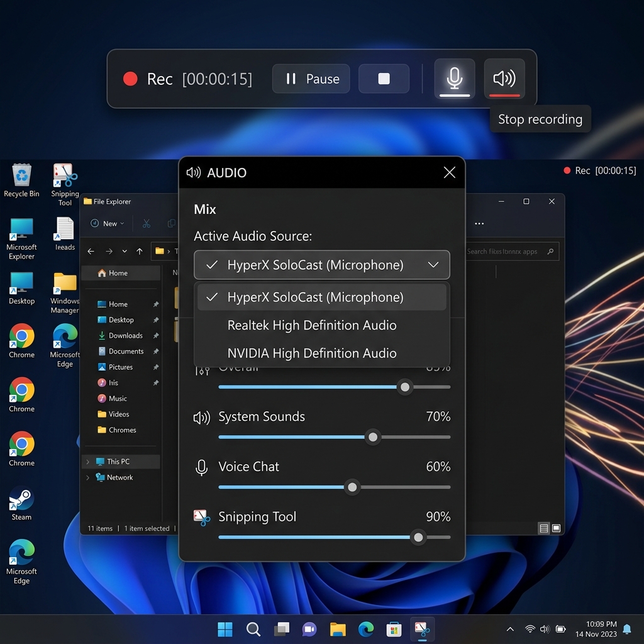Image resolution: width=644 pixels, height=644 pixels.
Task: Show hidden system tray icons
Action: tap(510, 629)
